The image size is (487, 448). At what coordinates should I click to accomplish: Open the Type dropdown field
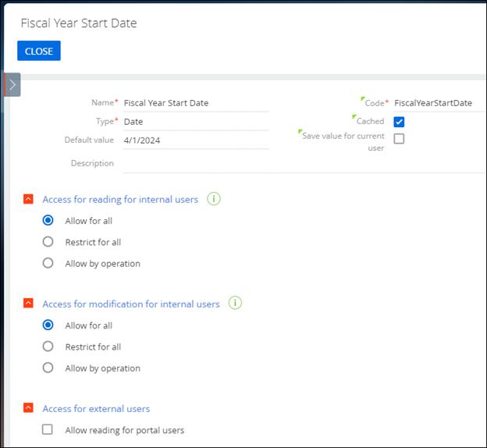195,121
